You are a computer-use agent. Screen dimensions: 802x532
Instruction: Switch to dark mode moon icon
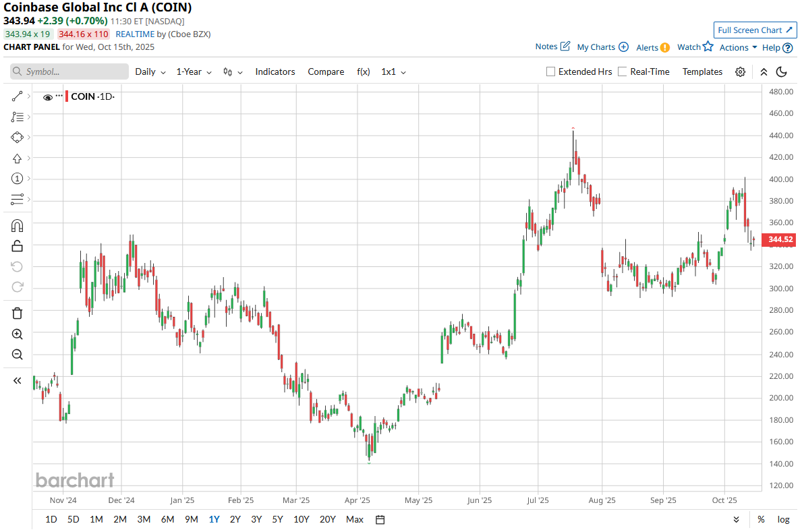pos(782,72)
